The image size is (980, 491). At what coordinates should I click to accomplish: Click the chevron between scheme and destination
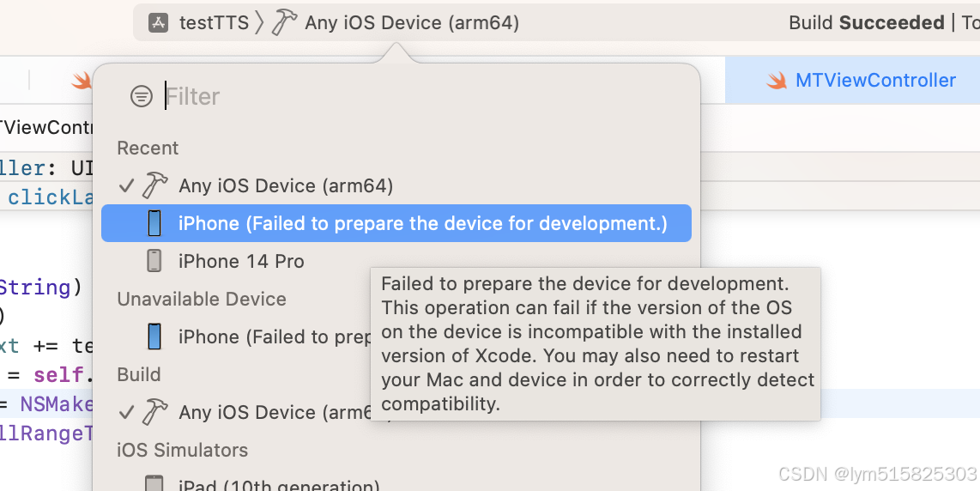coord(260,23)
